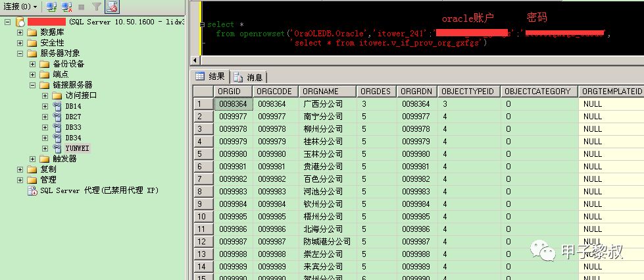Collapse the select statement outline in editor
Screen dimensions: 644x280
[x=202, y=24]
